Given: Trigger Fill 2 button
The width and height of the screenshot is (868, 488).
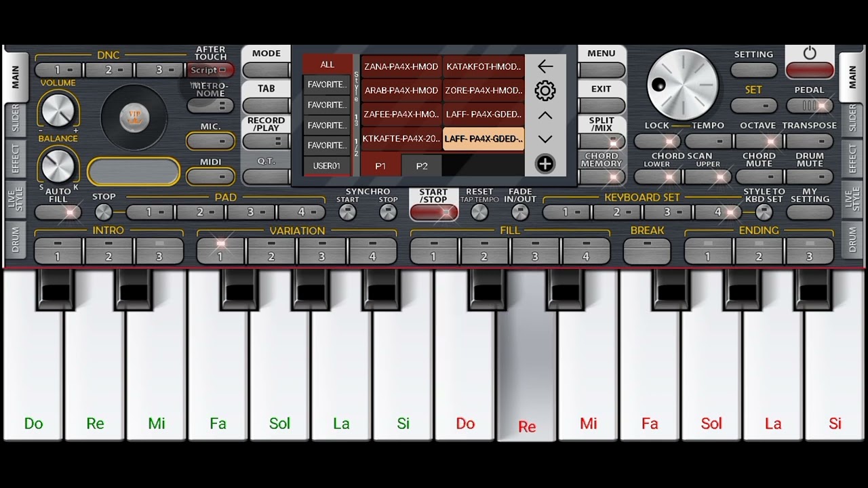Looking at the screenshot, I should 484,251.
